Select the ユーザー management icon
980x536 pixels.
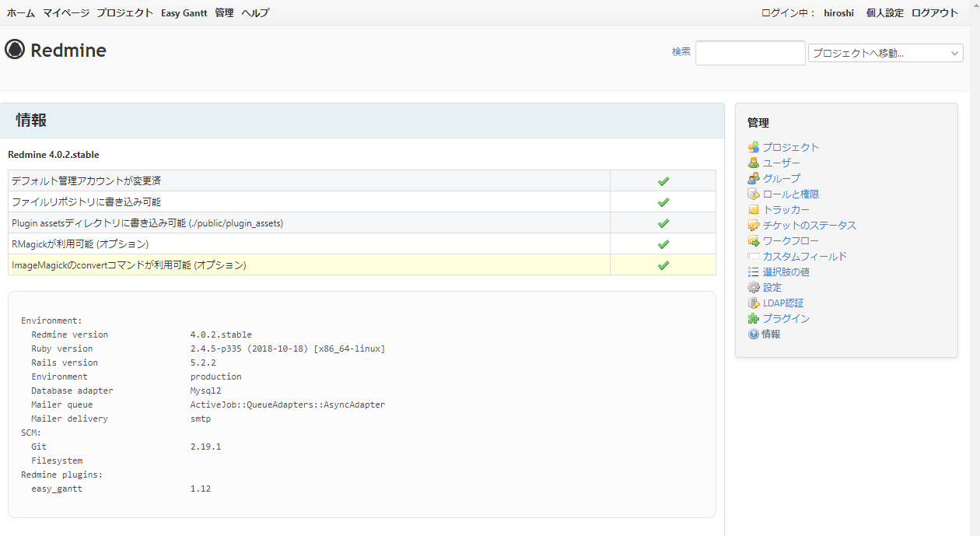point(753,163)
